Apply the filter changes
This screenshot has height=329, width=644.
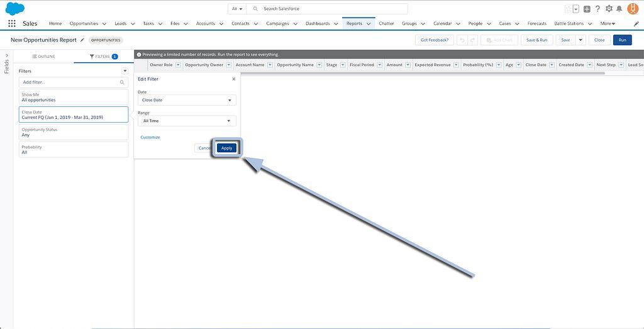(x=226, y=148)
